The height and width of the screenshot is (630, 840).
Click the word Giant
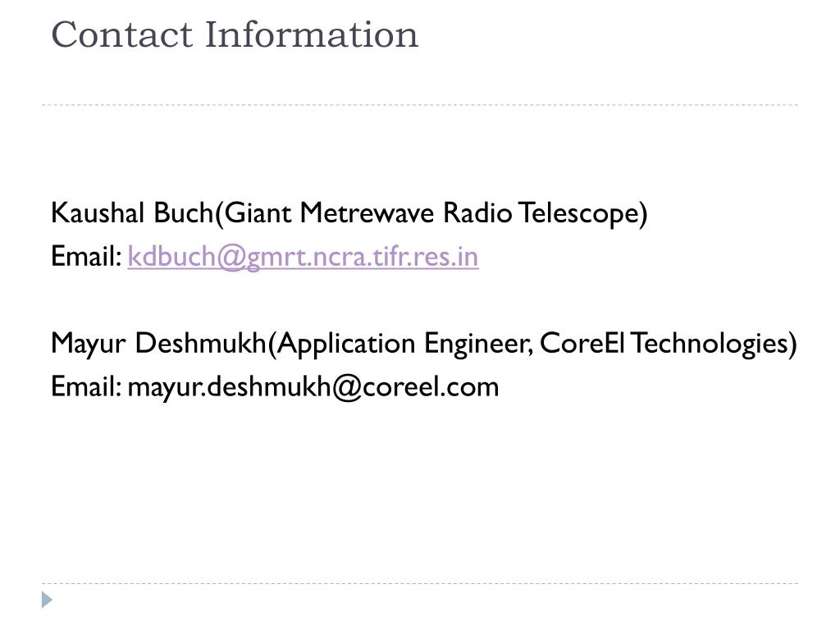pyautogui.click(x=258, y=212)
